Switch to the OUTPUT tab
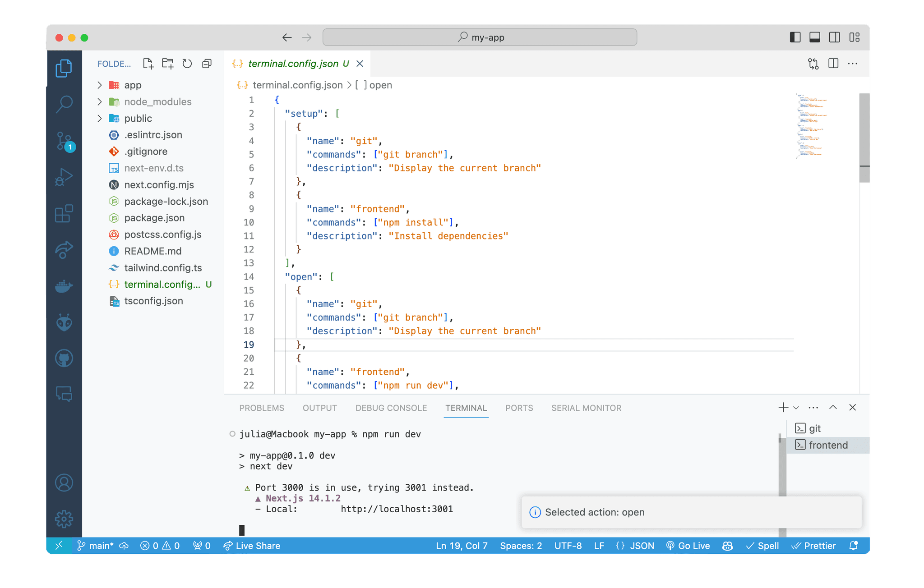Image resolution: width=924 pixels, height=588 pixels. click(x=320, y=408)
